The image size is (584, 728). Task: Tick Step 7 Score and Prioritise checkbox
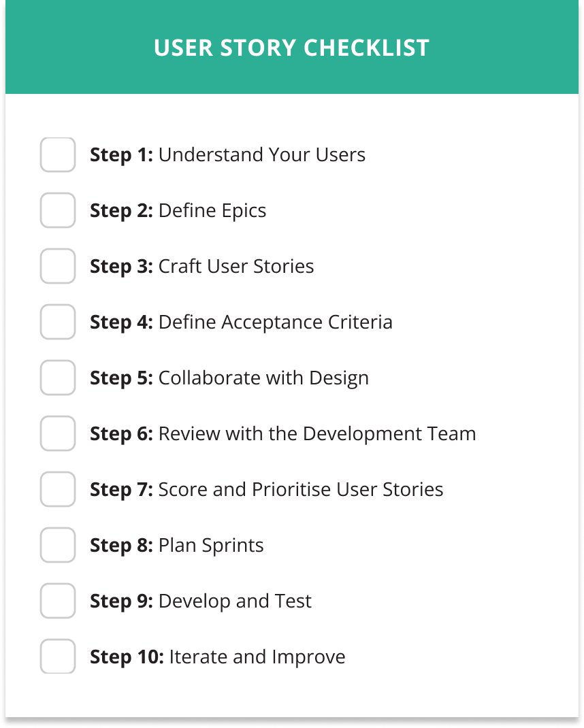[58, 489]
